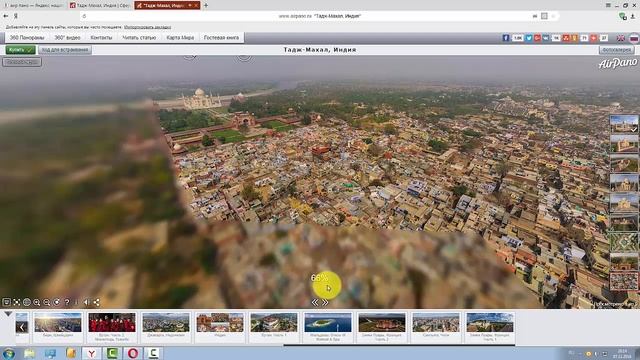Share on Facebook icon
The image size is (640, 360).
[506, 38]
